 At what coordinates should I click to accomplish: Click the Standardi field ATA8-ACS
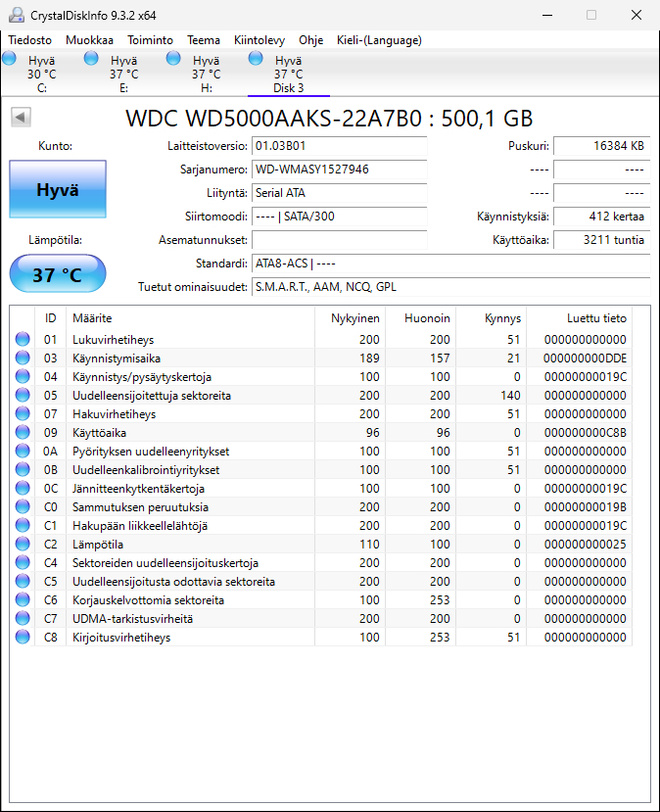coord(451,264)
